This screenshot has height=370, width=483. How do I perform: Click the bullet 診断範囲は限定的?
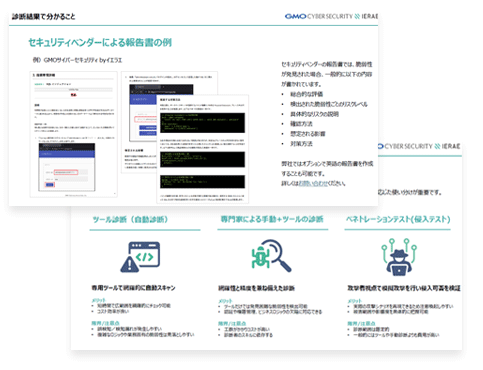(371, 329)
